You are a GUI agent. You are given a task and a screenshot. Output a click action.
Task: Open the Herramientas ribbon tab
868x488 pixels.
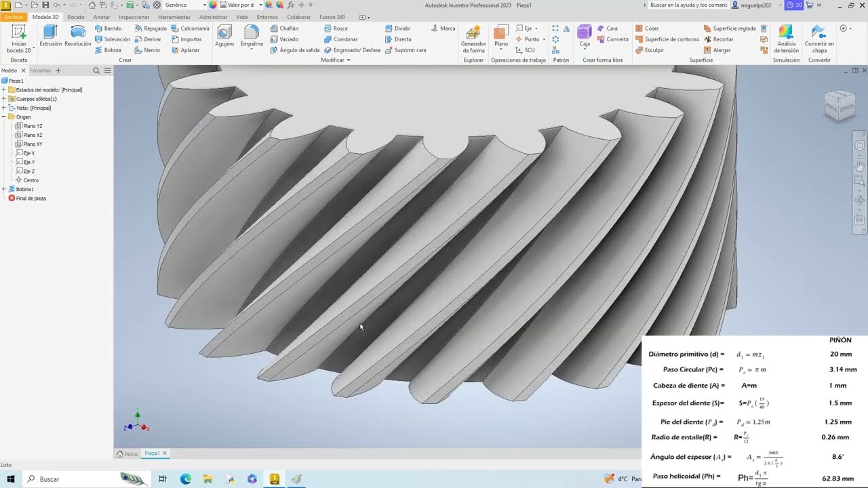pos(174,17)
